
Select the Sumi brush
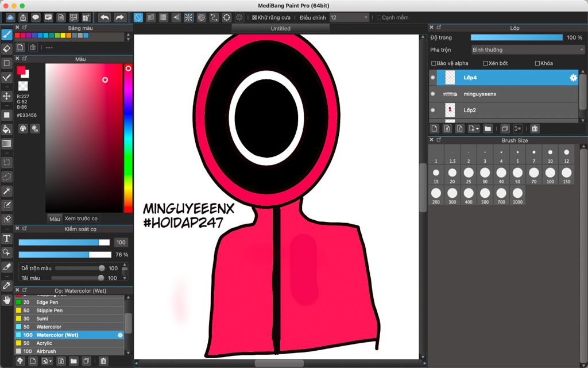69,319
